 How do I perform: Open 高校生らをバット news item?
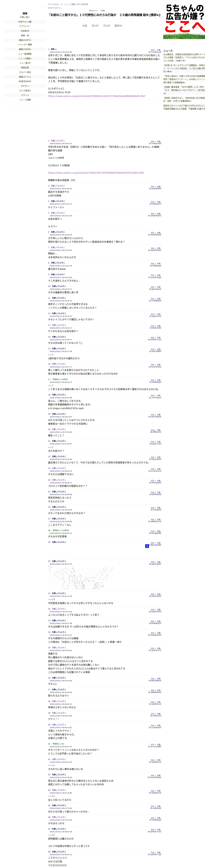pos(184,107)
